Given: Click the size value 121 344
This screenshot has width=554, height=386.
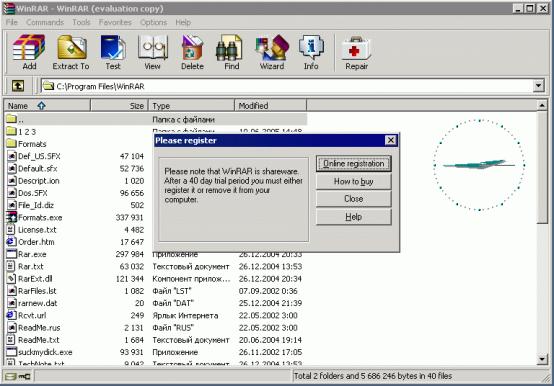Looking at the screenshot, I should [130, 279].
